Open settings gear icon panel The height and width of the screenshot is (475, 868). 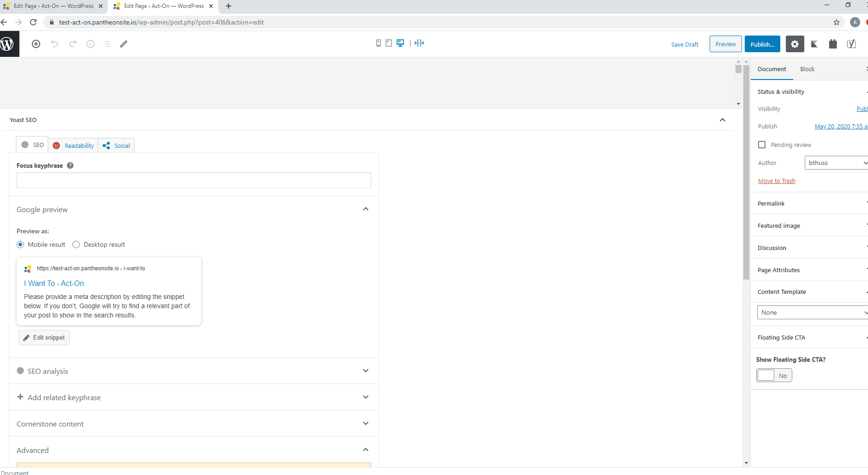[x=795, y=44]
